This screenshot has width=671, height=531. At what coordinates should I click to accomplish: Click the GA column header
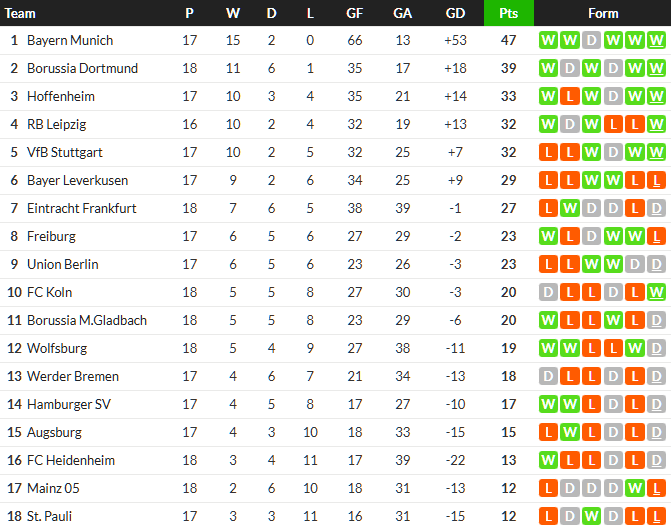click(x=402, y=13)
